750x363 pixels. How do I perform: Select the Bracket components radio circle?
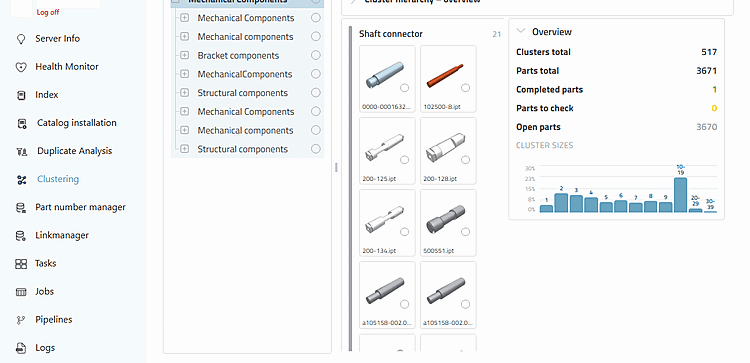coord(316,55)
